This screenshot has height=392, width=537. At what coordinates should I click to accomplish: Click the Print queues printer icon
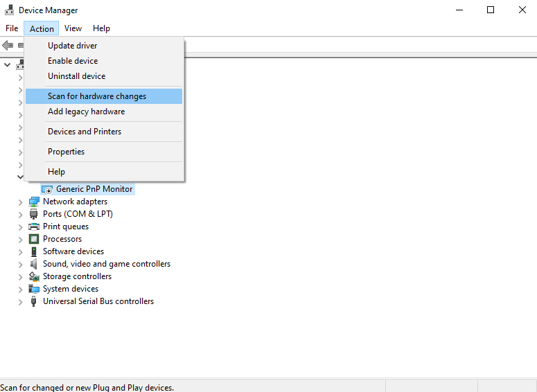coord(34,226)
